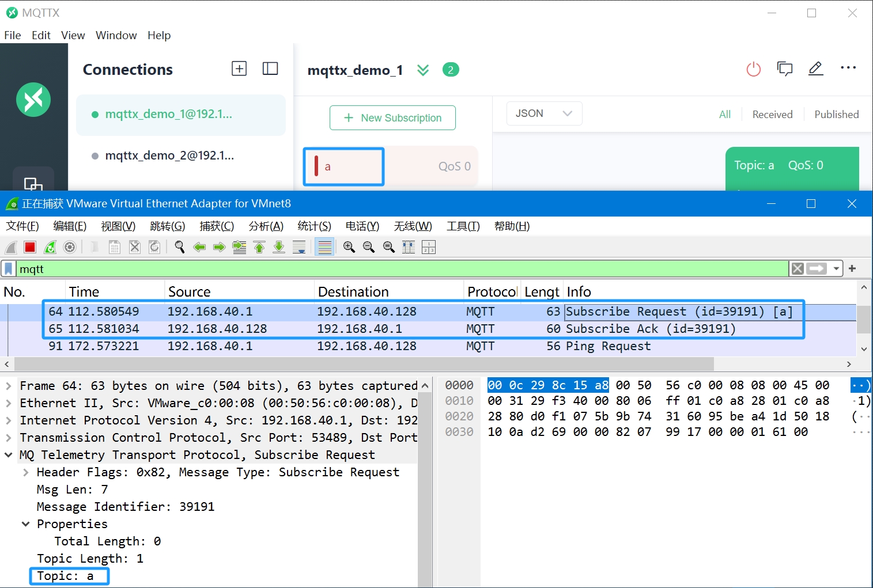Viewport: 873px width, 588px height.
Task: Open Wireshark 统计(S) menu
Action: click(315, 226)
